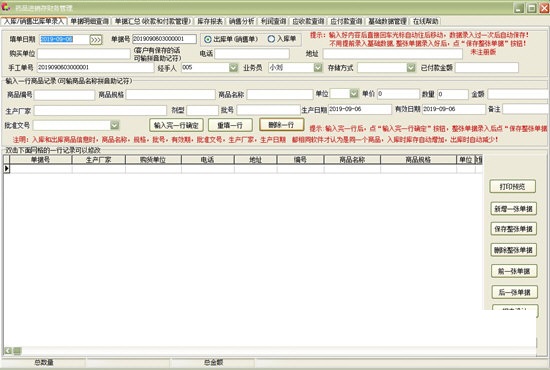Click the 删除一行 button

(281, 125)
